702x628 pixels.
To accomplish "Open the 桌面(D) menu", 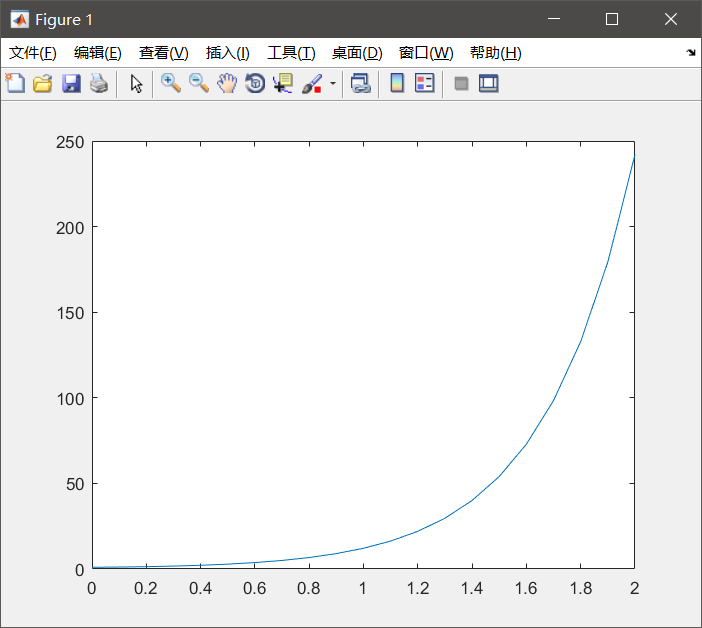I will click(x=357, y=53).
